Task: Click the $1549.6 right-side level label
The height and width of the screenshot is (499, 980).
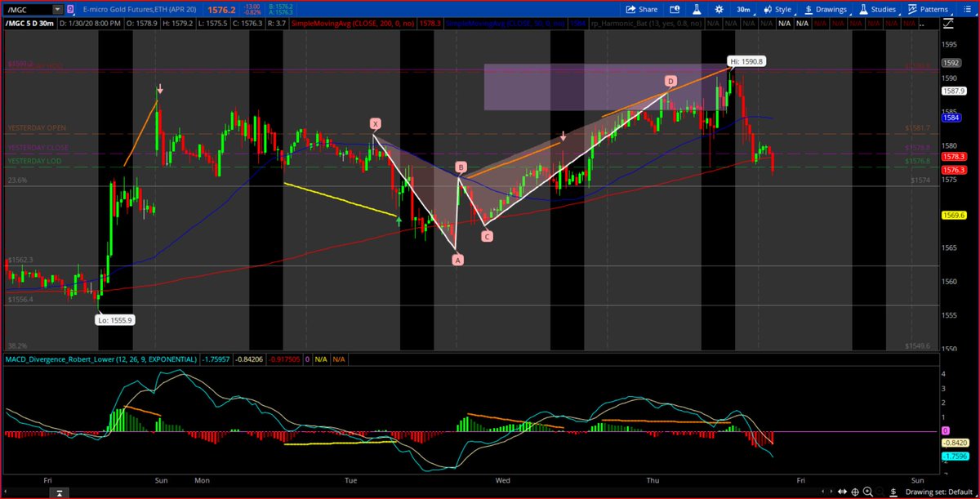Action: 918,345
